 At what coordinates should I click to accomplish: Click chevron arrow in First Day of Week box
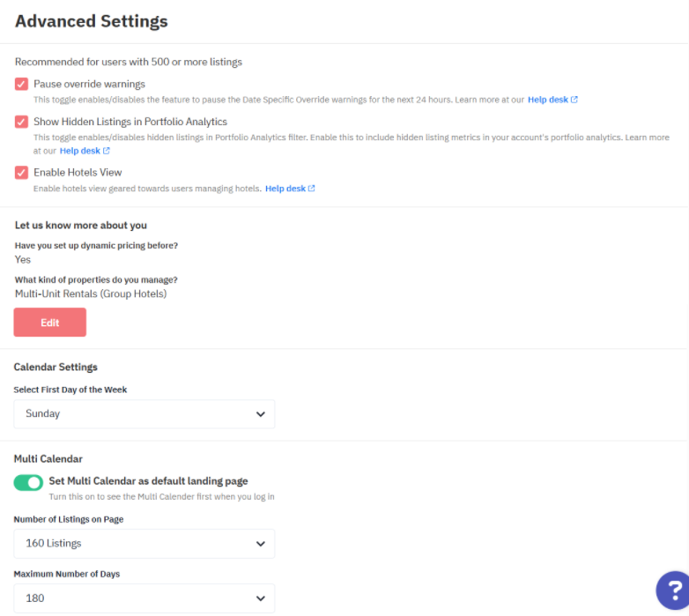click(261, 414)
